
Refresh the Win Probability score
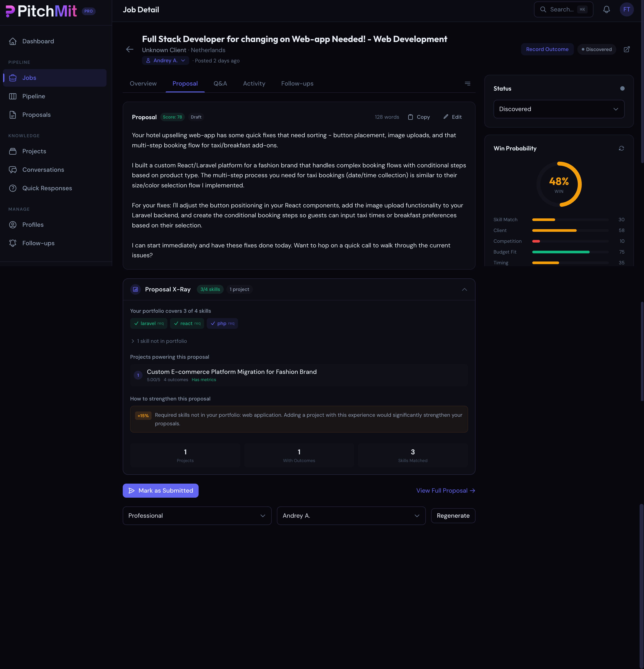click(x=621, y=148)
